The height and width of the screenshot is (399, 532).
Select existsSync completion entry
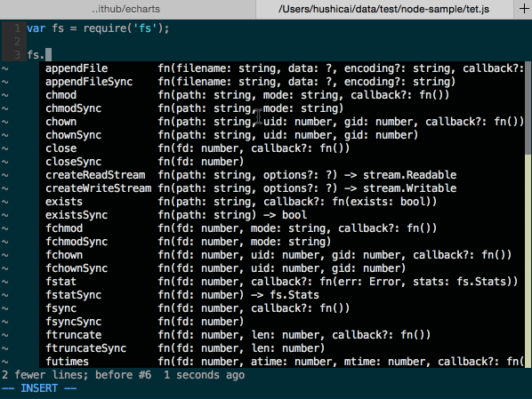coord(282,215)
